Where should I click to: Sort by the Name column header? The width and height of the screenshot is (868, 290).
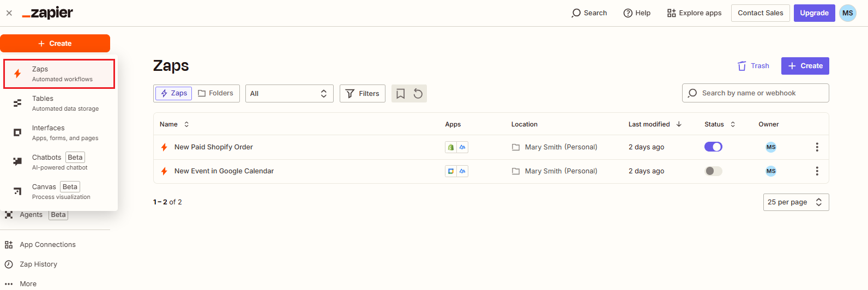point(174,124)
